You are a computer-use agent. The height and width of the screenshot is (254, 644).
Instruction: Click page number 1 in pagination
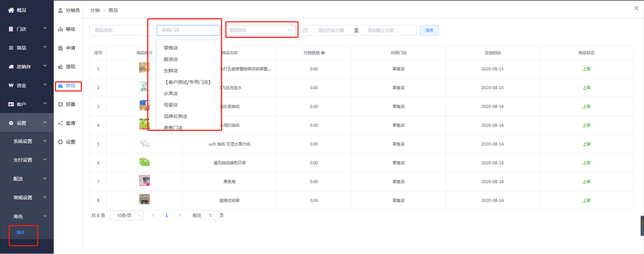[167, 215]
